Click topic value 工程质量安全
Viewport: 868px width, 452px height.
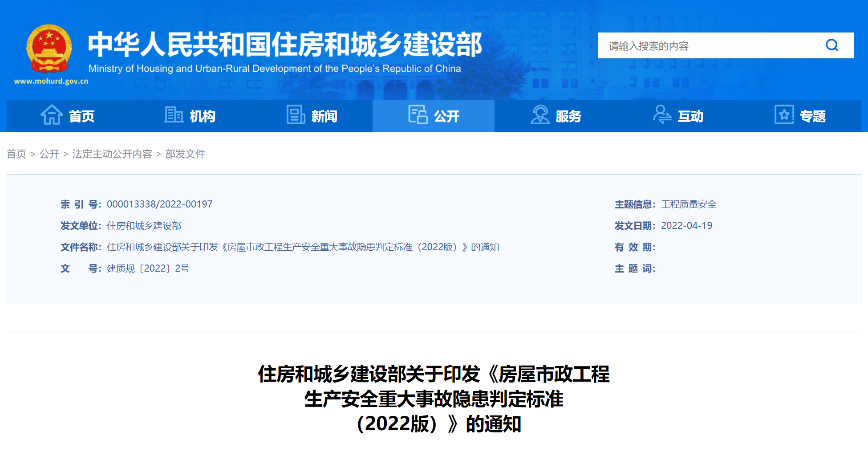point(689,204)
